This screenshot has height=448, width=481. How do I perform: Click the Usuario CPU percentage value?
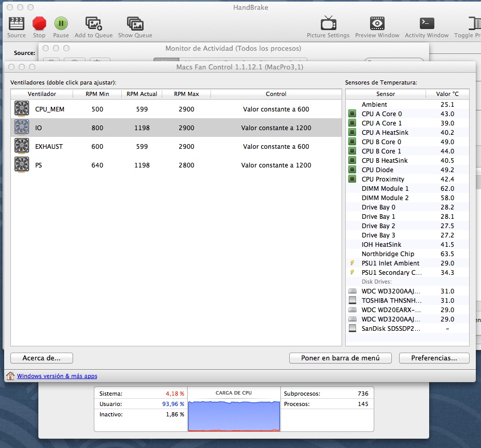pos(173,404)
